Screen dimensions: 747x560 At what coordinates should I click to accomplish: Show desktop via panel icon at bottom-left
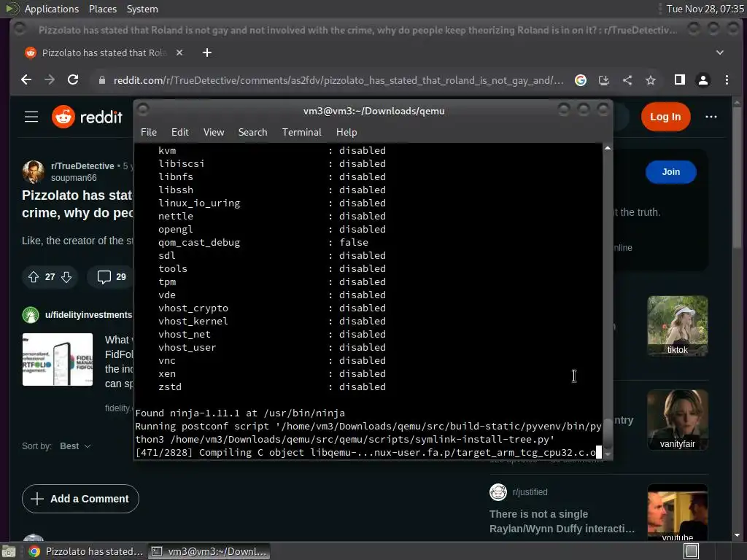click(x=9, y=551)
